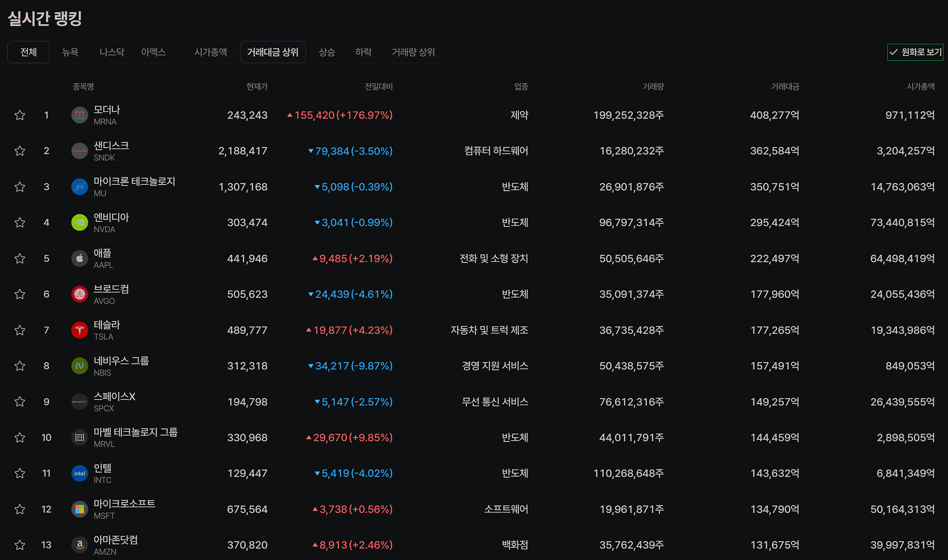The image size is (948, 560).
Task: Click the AAPL price 441,946
Action: 247,258
